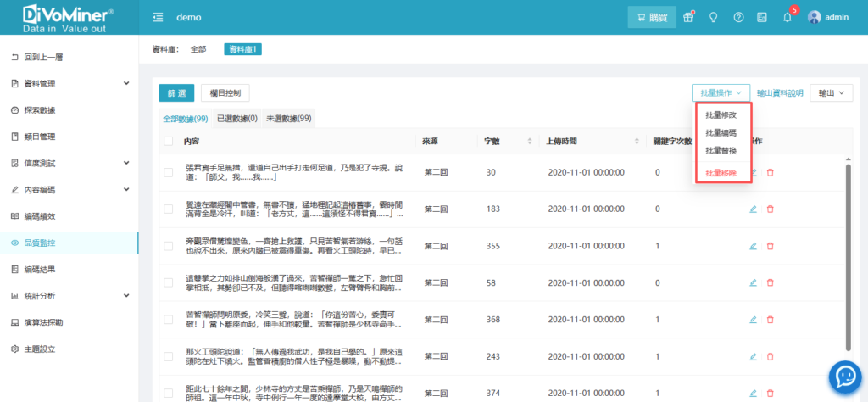Check the checkbox for the 355-word row

[x=169, y=245]
